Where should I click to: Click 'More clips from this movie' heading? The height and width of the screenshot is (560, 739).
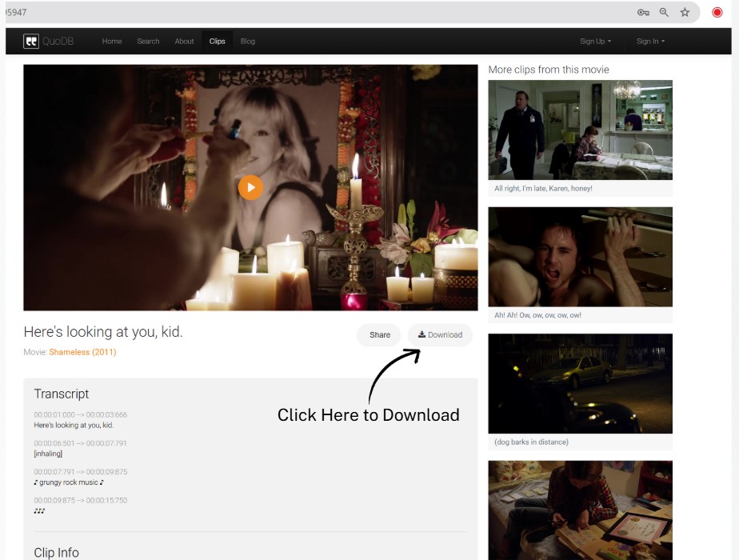point(549,70)
